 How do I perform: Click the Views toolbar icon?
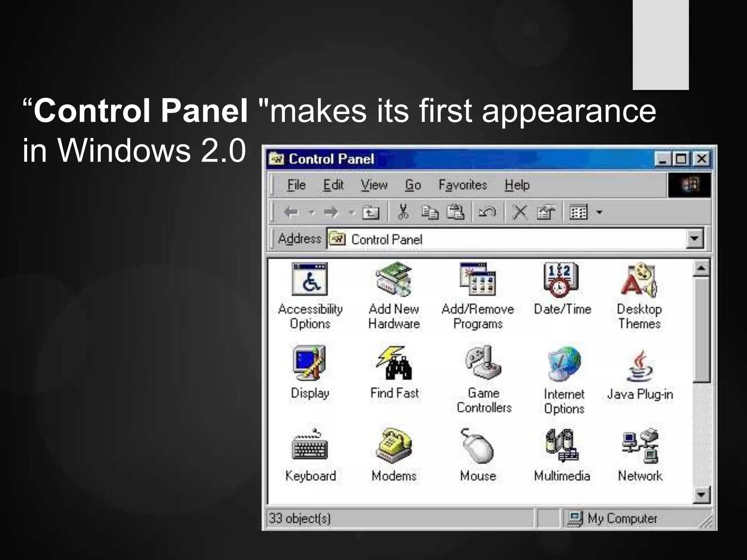click(578, 212)
